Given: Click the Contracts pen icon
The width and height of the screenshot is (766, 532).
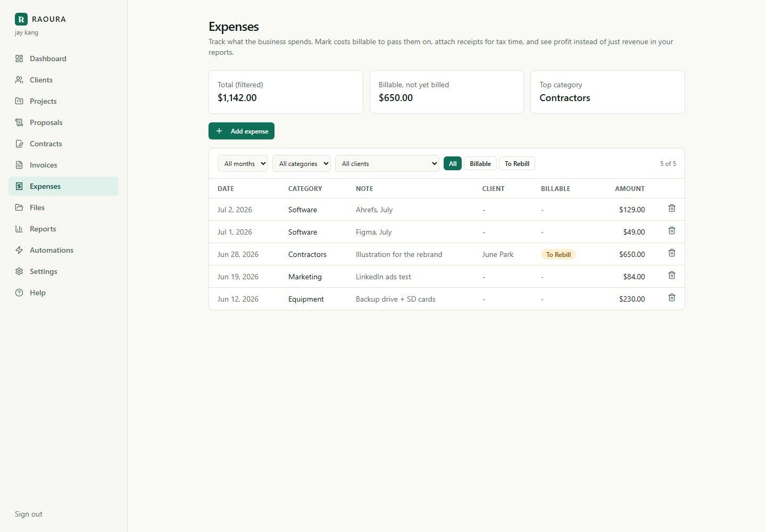Looking at the screenshot, I should [19, 144].
